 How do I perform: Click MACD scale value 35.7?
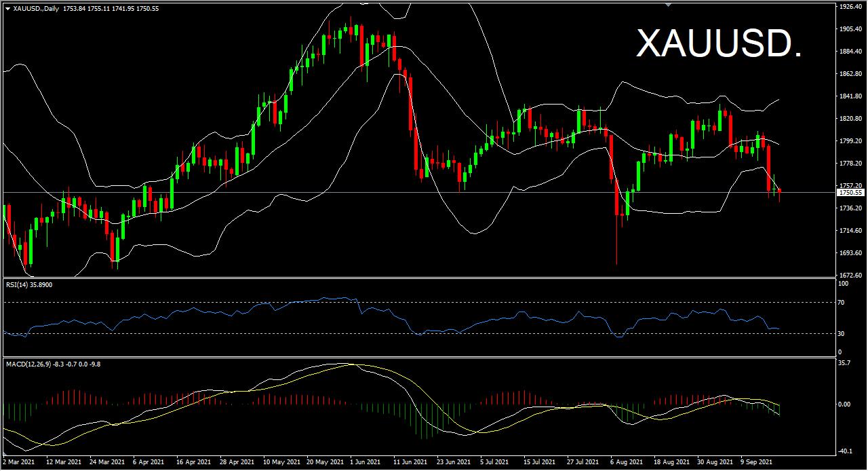[845, 363]
